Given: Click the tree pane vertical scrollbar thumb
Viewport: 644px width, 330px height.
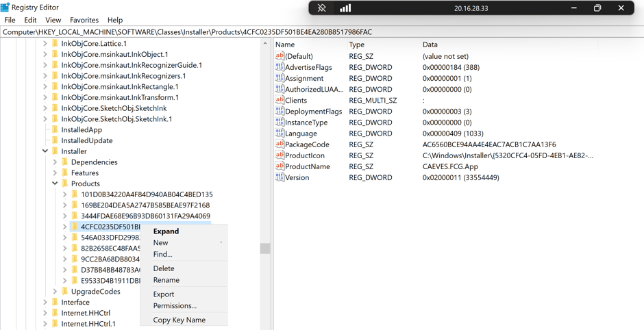Looking at the screenshot, I should tap(265, 249).
